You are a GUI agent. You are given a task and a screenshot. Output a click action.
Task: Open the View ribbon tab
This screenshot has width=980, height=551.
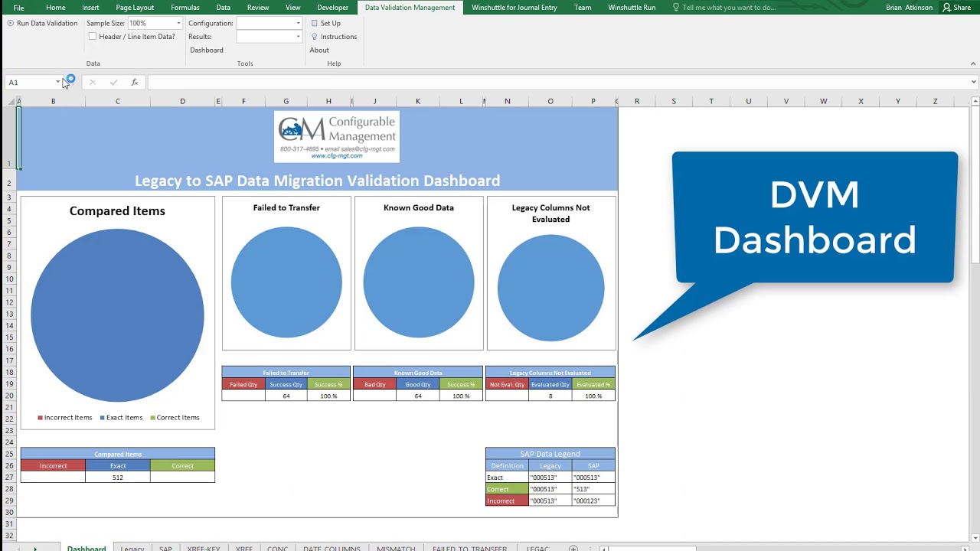(292, 7)
